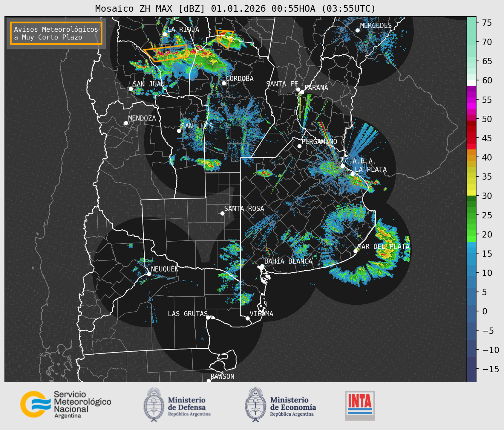Click the 60 dBZ white band on colorbar
This screenshot has width=504, height=430.
(471, 83)
